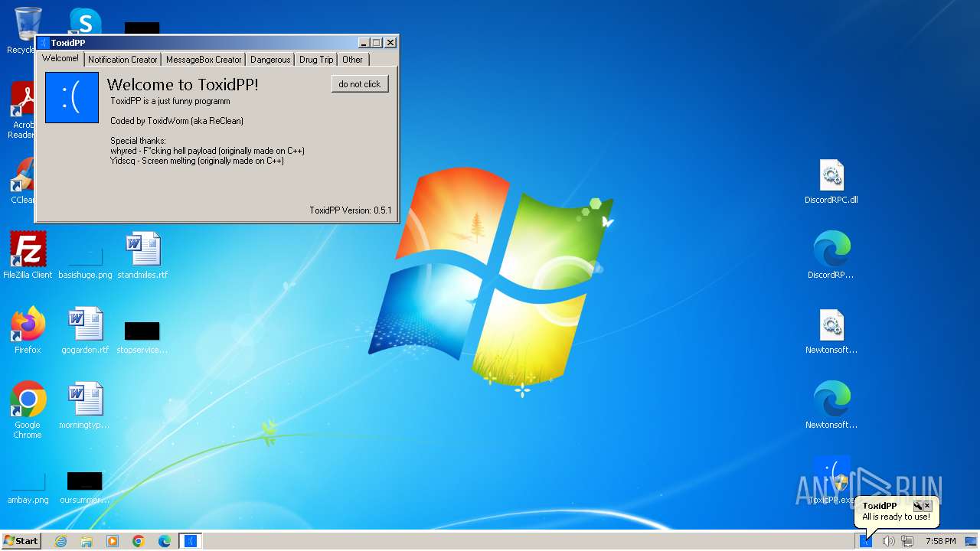Click the 'Welcome to ToxidPP!' heading
The height and width of the screenshot is (551, 980).
coord(183,84)
